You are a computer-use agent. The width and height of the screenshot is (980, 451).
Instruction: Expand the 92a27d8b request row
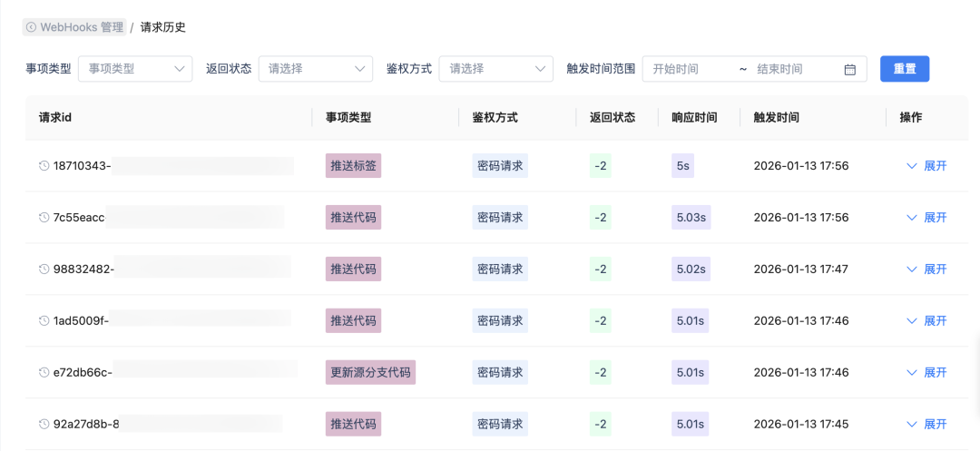click(926, 424)
